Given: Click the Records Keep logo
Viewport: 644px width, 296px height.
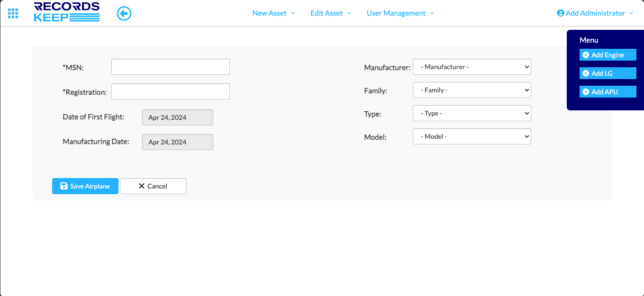Looking at the screenshot, I should point(67,12).
